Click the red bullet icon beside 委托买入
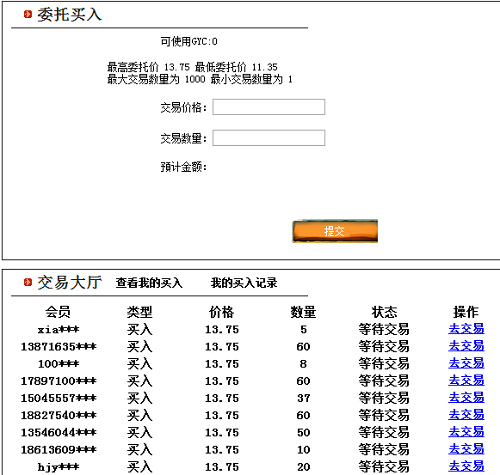 [28, 14]
